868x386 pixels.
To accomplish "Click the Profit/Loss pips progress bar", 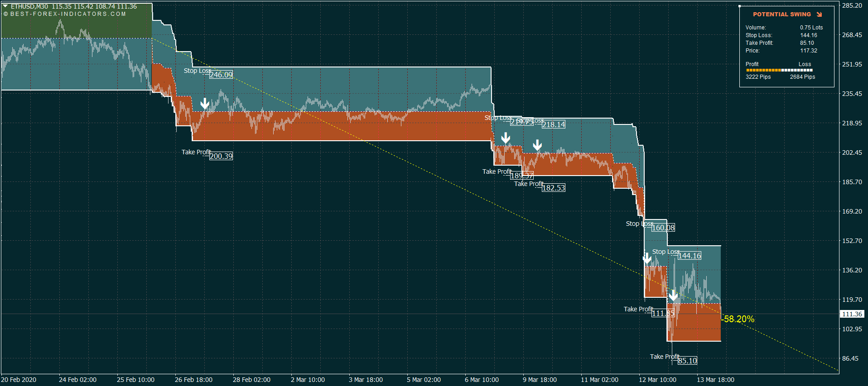I will coord(779,70).
